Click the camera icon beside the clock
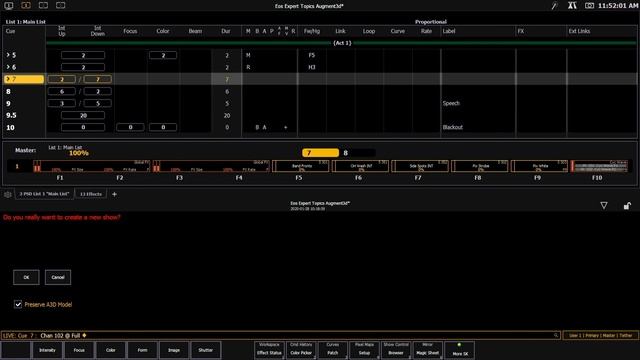Screen dimensions: 640x360 [x=589, y=6]
